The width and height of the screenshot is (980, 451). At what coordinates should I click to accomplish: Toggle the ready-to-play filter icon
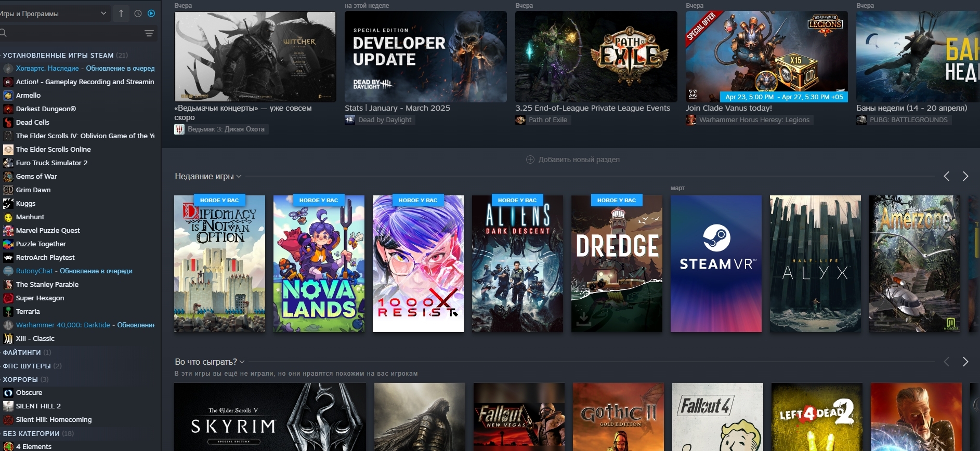click(x=151, y=14)
